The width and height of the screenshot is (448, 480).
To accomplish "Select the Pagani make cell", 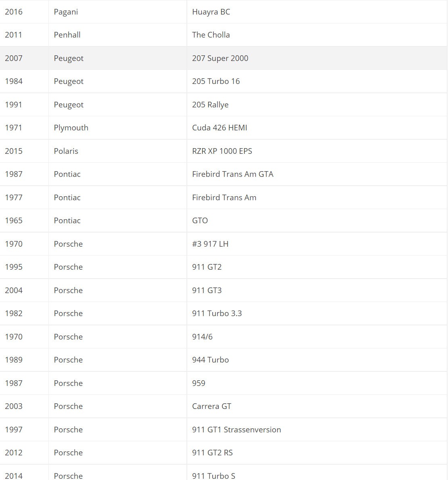I will tap(66, 12).
